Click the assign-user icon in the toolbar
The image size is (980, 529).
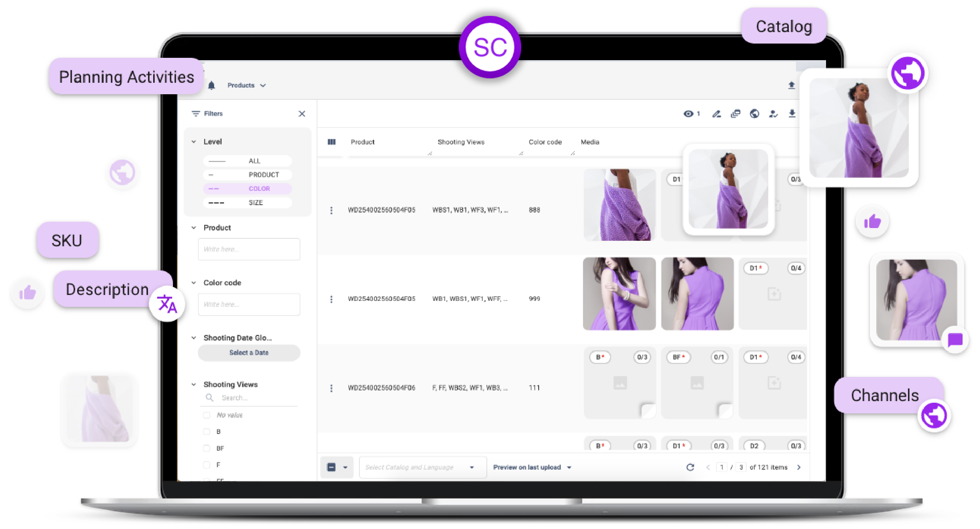coord(773,114)
